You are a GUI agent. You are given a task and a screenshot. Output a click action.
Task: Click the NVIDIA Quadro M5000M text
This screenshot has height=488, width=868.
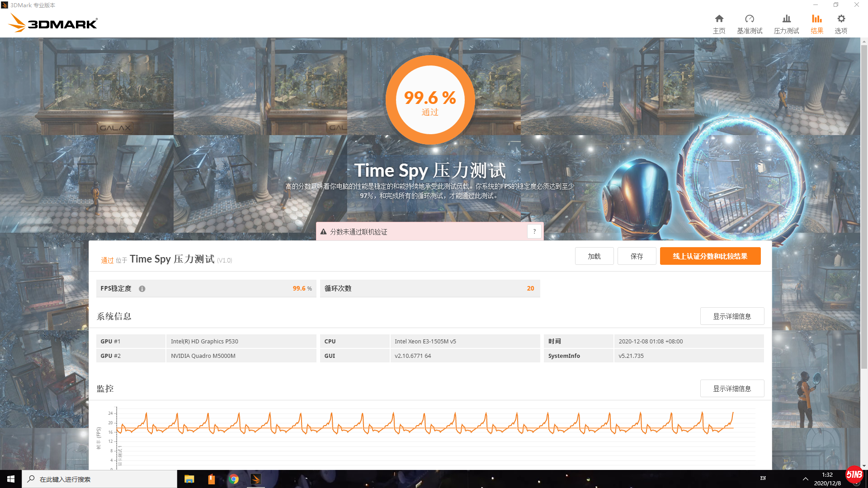(203, 356)
